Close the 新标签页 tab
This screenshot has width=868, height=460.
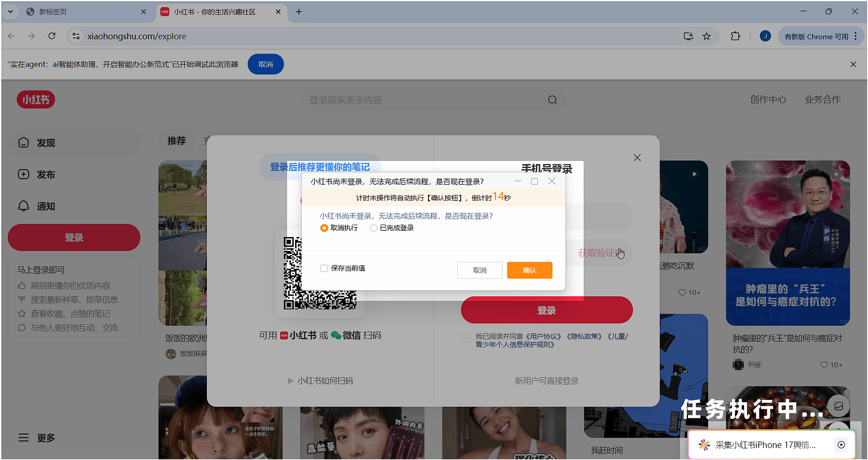click(143, 11)
